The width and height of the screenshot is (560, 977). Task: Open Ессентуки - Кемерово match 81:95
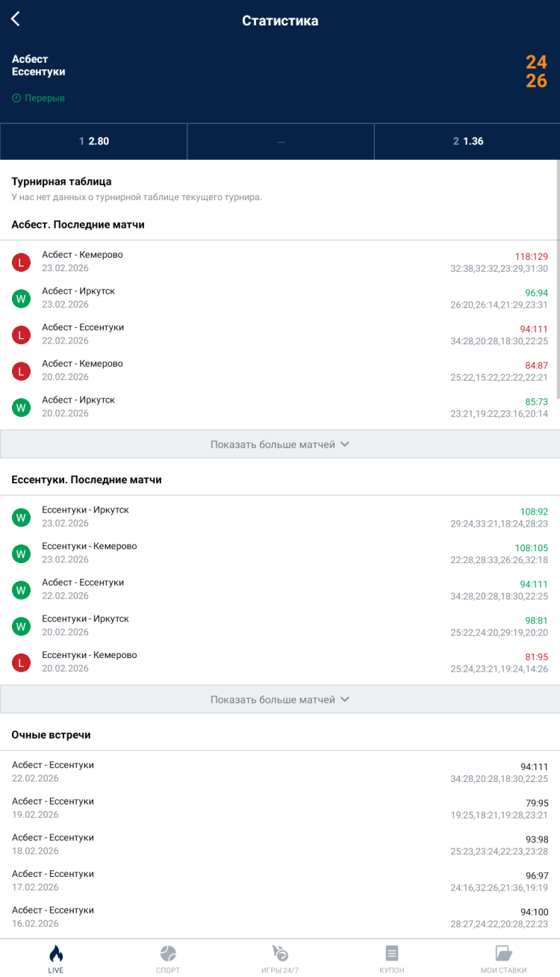(280, 662)
